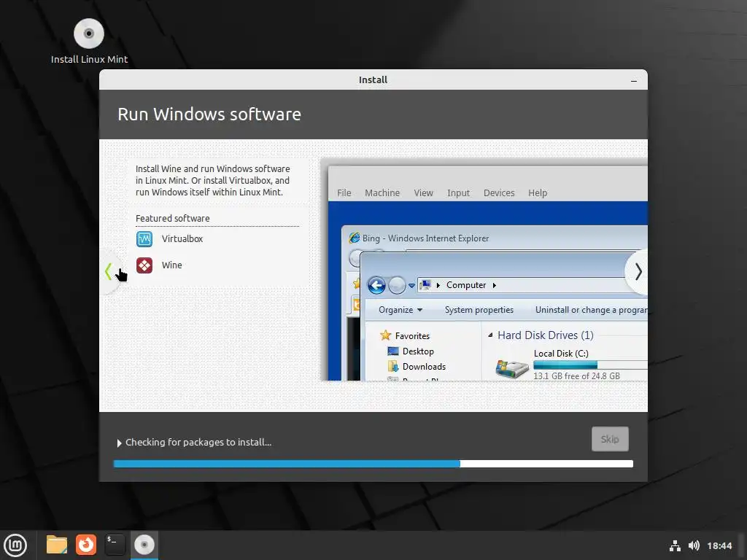Viewport: 747px width, 560px height.
Task: Collapse the Hard Disk Drives group
Action: click(x=490, y=335)
